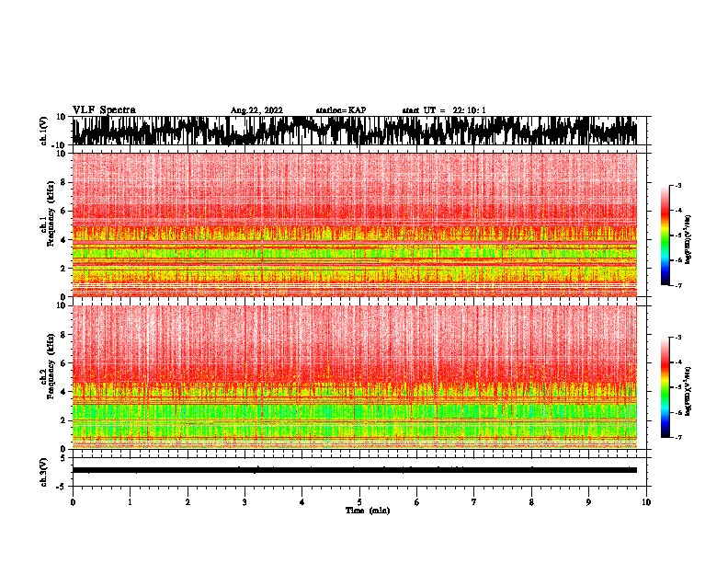Click the ch.3(V) signal trace panel
728x563 pixels.
click(x=358, y=472)
